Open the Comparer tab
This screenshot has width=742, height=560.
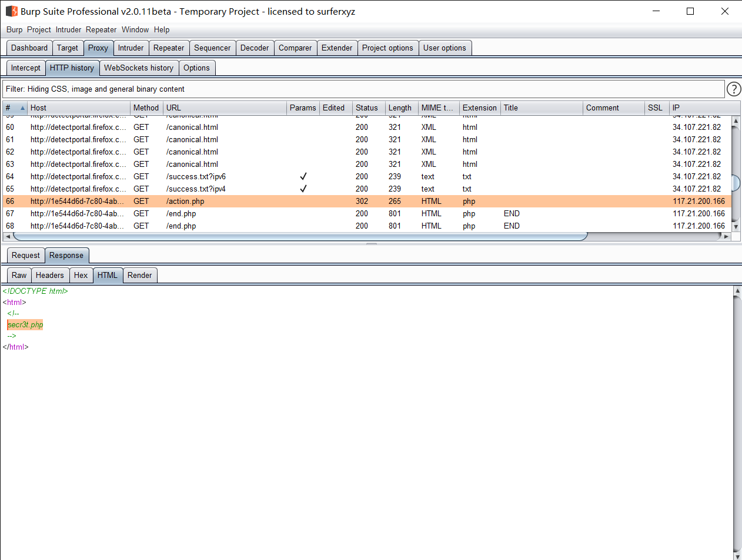click(x=295, y=48)
